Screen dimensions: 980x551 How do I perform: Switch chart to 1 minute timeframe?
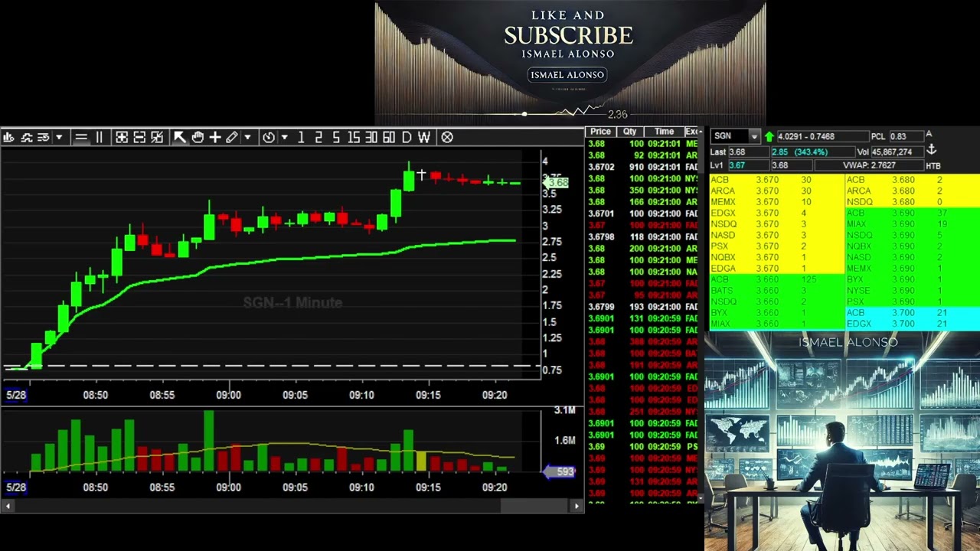tap(301, 137)
